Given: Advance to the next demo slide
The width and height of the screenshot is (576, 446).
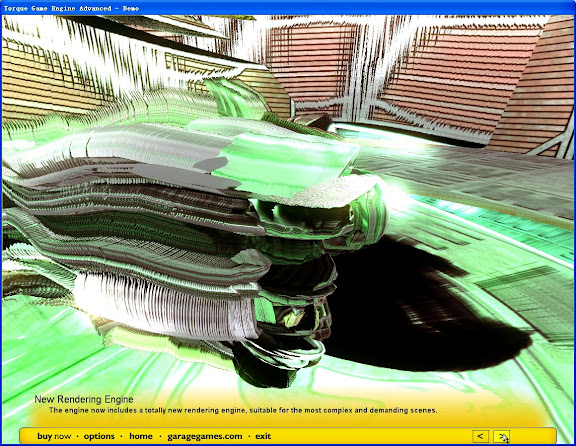Looking at the screenshot, I should tap(501, 436).
